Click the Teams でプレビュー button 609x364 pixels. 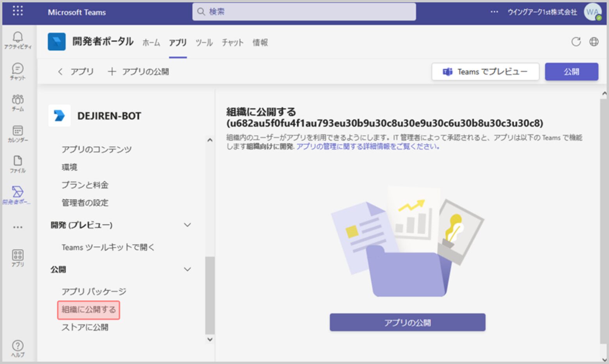(485, 72)
